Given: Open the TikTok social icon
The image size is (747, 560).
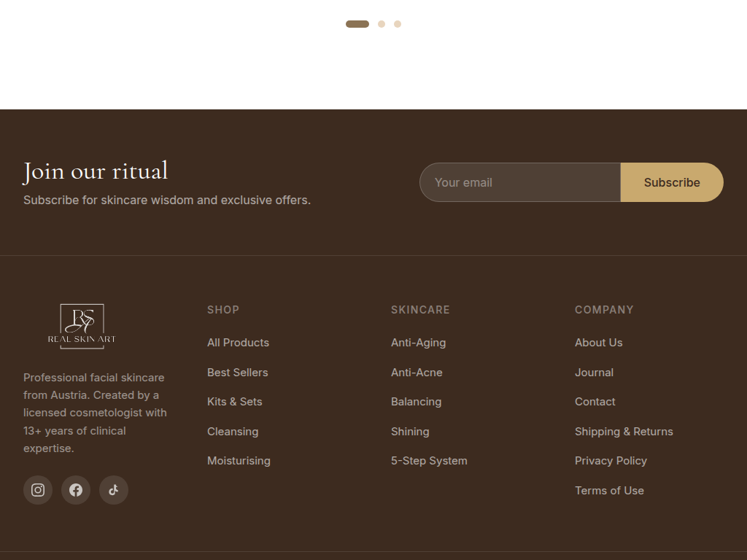Looking at the screenshot, I should pyautogui.click(x=114, y=490).
